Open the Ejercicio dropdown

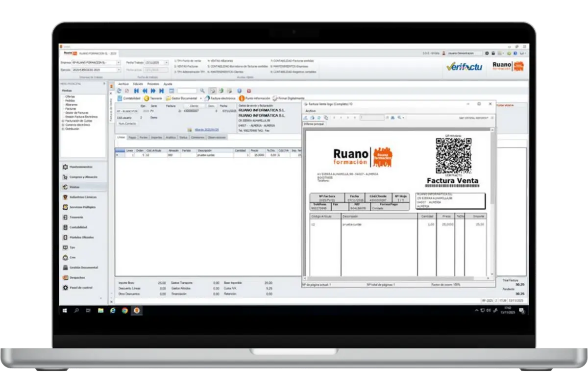pos(119,70)
